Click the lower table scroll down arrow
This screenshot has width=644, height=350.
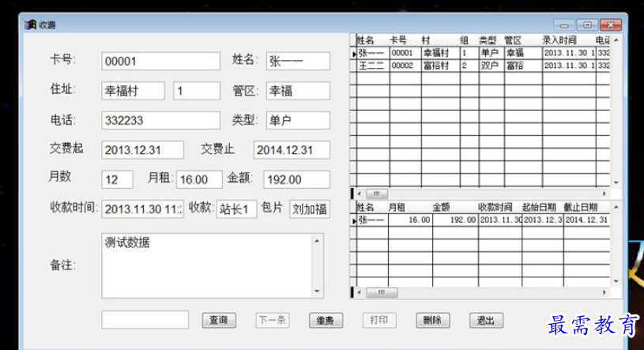point(616,281)
